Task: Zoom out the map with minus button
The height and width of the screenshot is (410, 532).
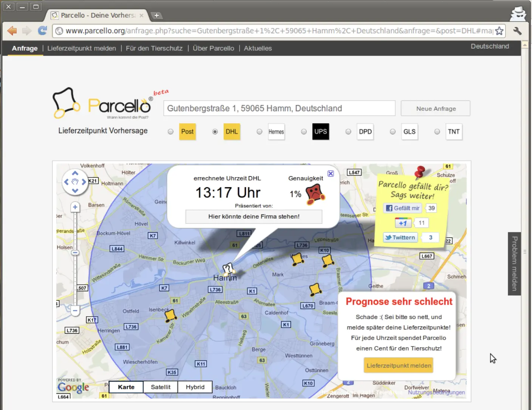Action: point(75,311)
